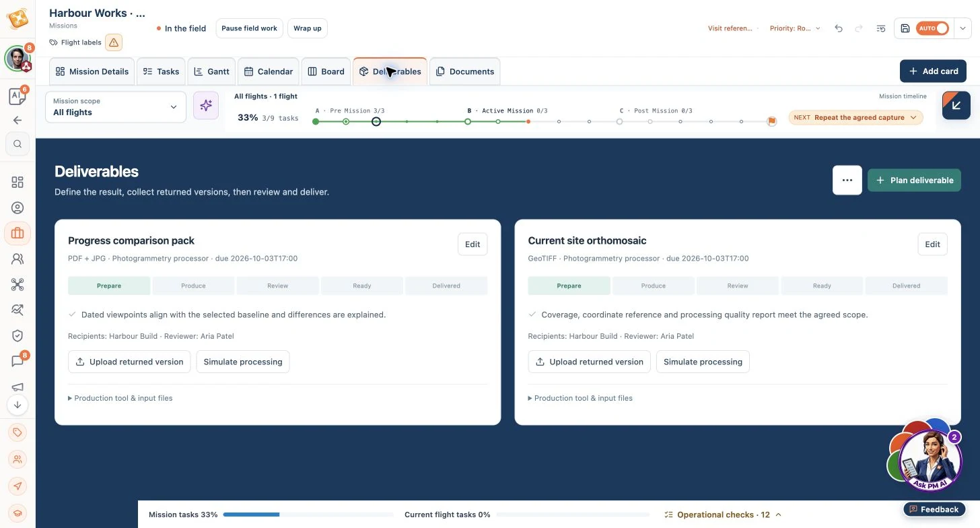980x528 pixels.
Task: Expand Production tool & input files for orthomosaic
Action: [580, 398]
